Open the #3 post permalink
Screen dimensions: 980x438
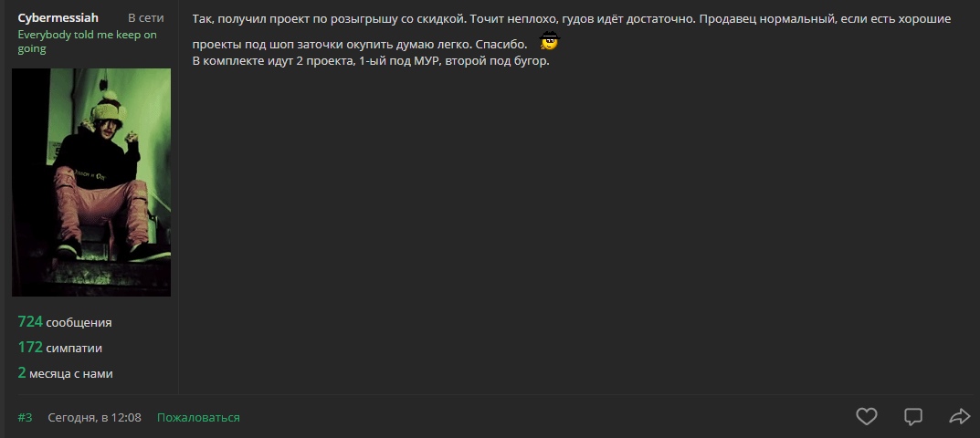click(25, 417)
